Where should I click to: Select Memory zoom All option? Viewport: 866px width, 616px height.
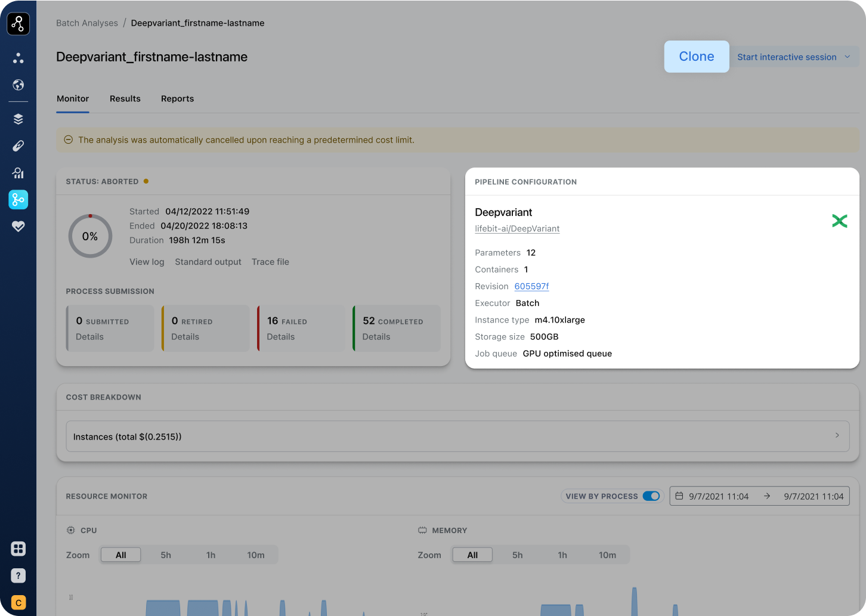(472, 555)
